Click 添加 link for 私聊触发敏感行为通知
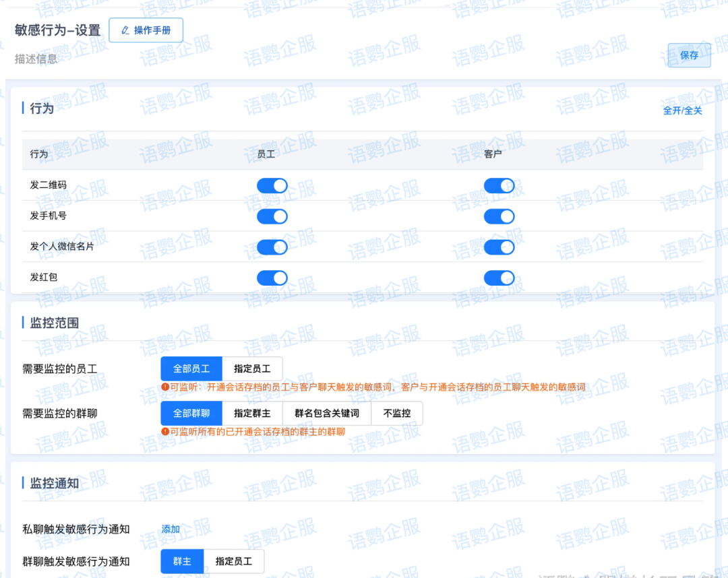This screenshot has width=728, height=578. 171,529
